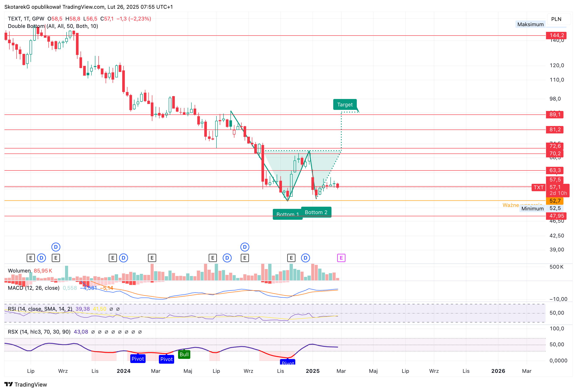Click the Maksimum high price label
577x392 pixels.
[530, 24]
